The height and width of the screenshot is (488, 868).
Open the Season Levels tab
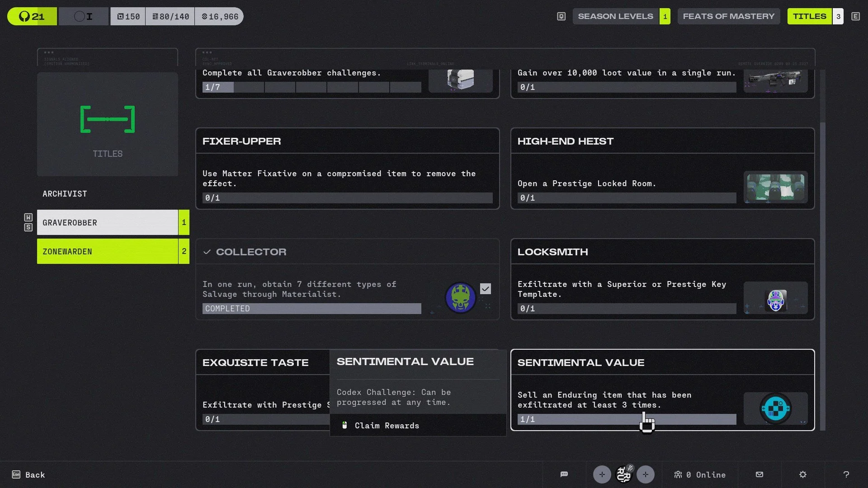615,16
